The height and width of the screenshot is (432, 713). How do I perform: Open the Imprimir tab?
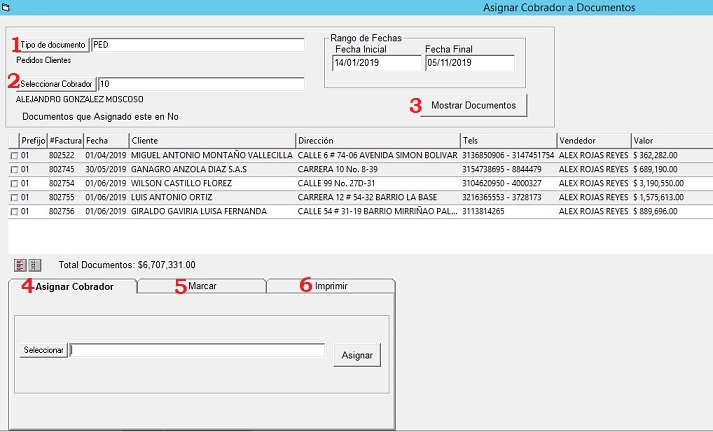(331, 286)
